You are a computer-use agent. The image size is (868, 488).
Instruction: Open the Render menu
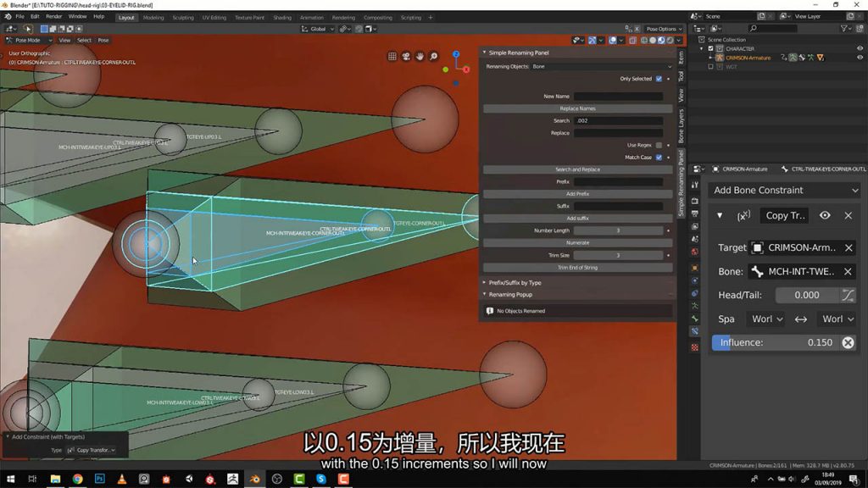[53, 17]
